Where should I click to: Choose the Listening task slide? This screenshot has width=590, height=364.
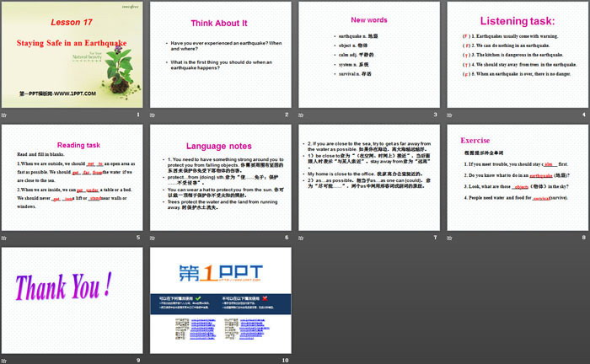pos(515,54)
